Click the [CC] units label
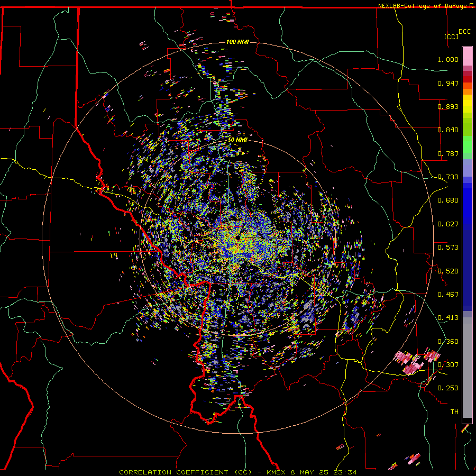This screenshot has width=476, height=476. [x=452, y=36]
